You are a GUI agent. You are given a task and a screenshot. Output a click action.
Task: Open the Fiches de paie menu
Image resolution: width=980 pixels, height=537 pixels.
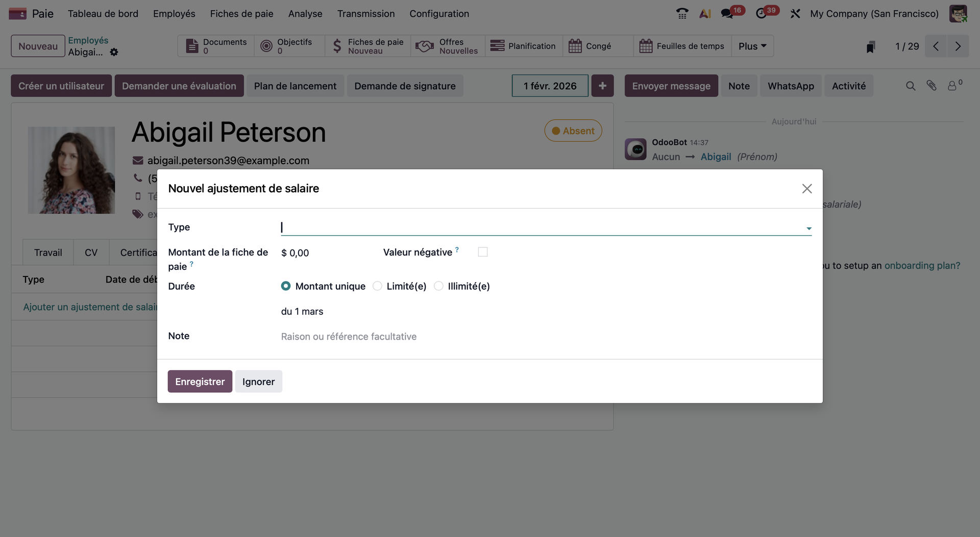tap(241, 14)
